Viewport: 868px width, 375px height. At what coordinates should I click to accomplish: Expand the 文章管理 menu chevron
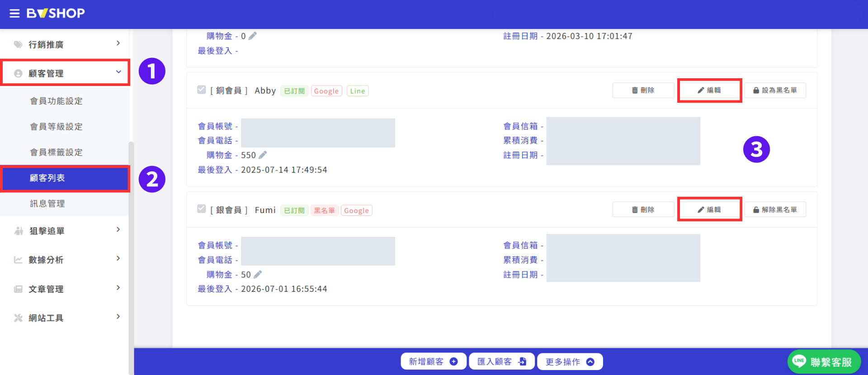[x=118, y=287]
